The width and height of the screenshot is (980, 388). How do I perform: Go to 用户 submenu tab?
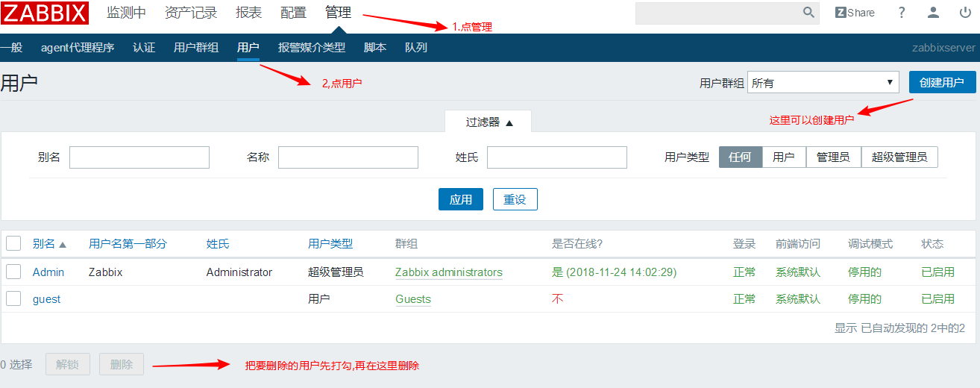(248, 48)
